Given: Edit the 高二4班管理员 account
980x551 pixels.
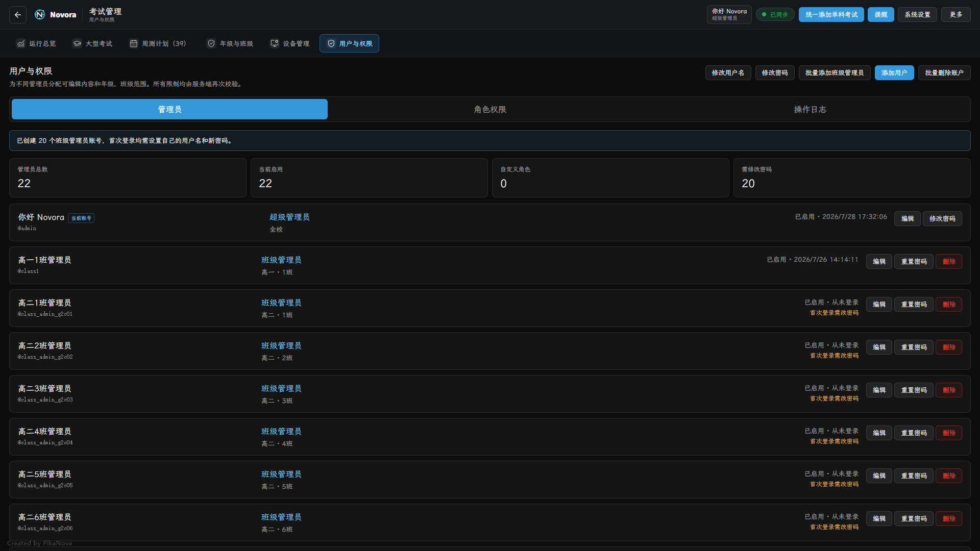Looking at the screenshot, I should (879, 433).
